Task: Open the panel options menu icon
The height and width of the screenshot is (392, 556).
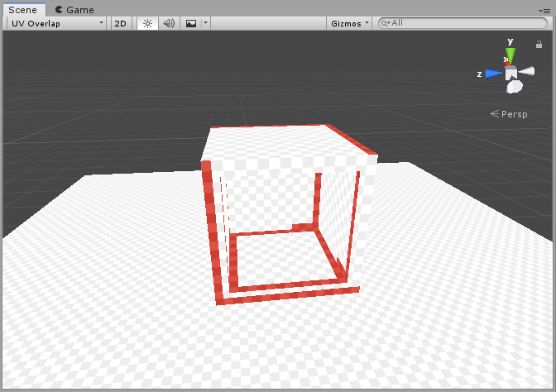Action: point(544,9)
